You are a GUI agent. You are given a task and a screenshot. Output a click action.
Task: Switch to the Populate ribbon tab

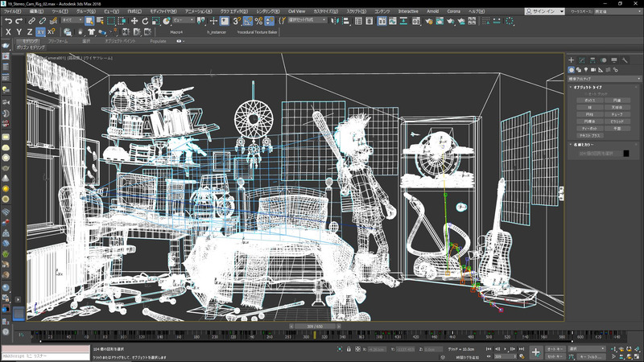[x=159, y=41]
